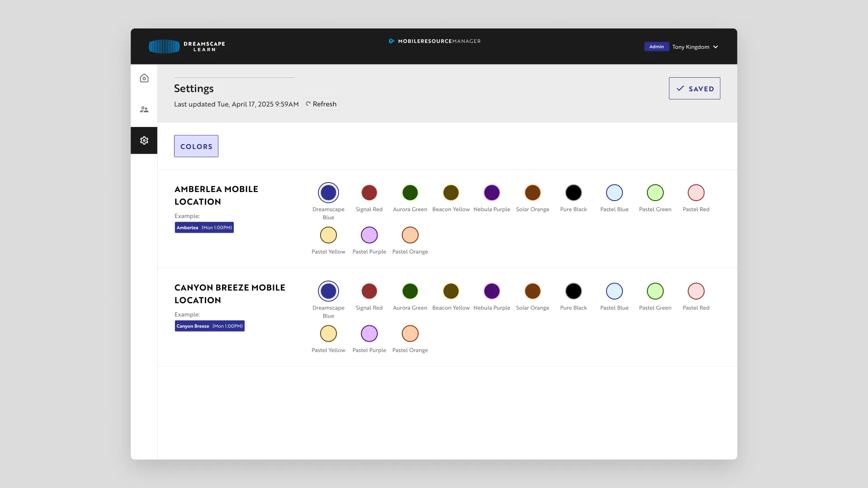
Task: Select the settings gear in sidebar
Action: 144,141
